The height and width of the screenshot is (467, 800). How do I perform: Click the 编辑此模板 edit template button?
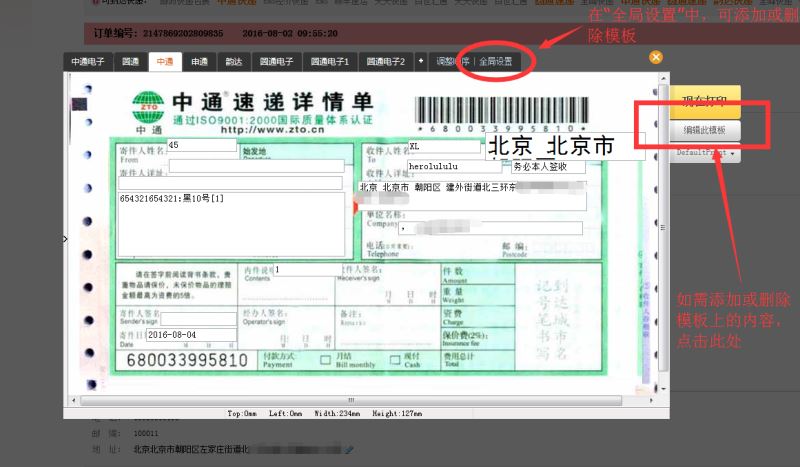coord(705,130)
